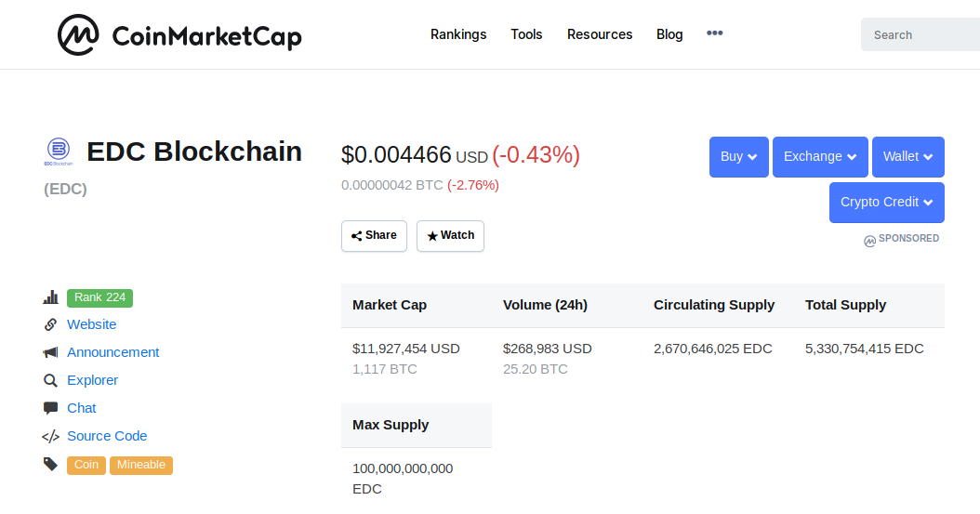This screenshot has width=980, height=514.
Task: Click the Search input field
Action: pos(920,34)
